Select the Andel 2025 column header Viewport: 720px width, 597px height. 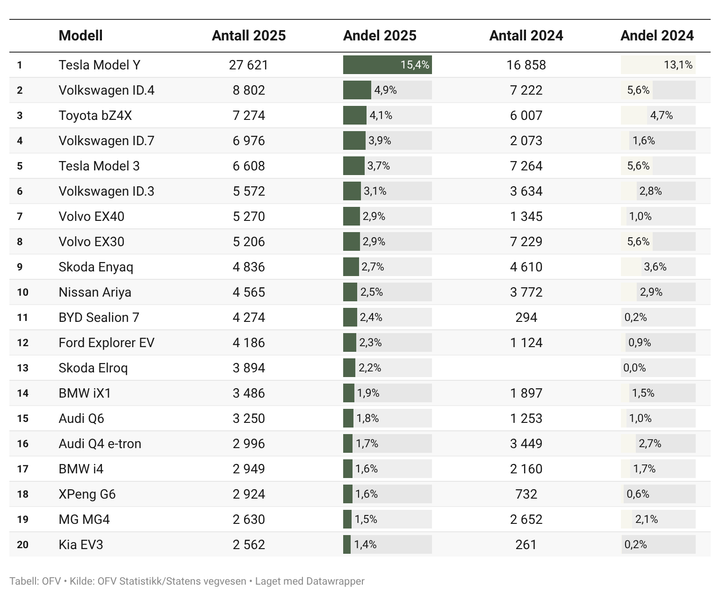click(387, 35)
